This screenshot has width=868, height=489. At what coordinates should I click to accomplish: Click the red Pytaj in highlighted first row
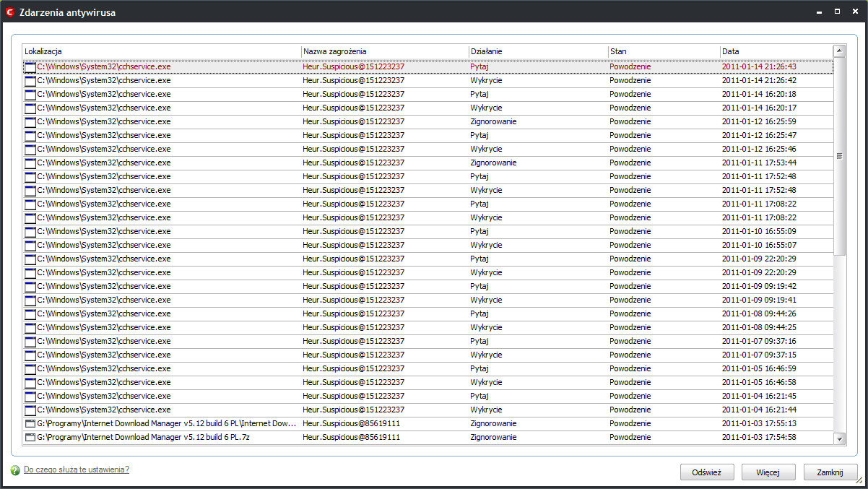pyautogui.click(x=479, y=66)
